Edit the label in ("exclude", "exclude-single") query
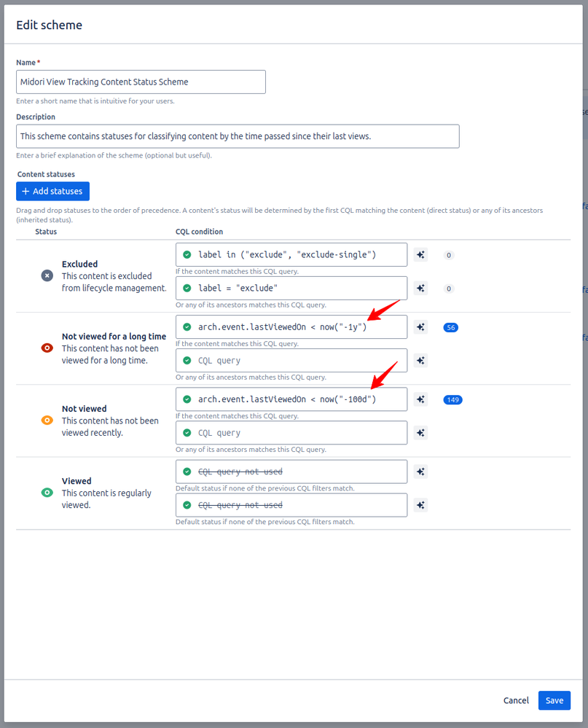The image size is (588, 728). (291, 254)
